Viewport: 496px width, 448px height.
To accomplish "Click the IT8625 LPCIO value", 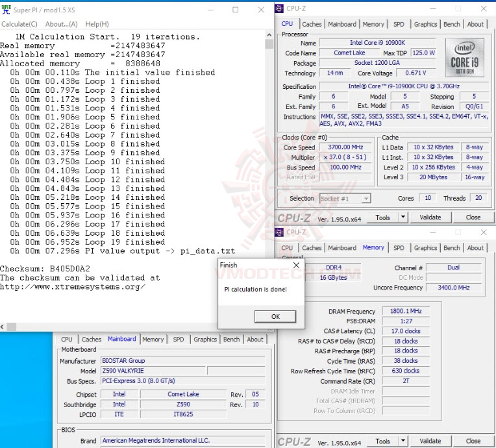I will (x=183, y=414).
